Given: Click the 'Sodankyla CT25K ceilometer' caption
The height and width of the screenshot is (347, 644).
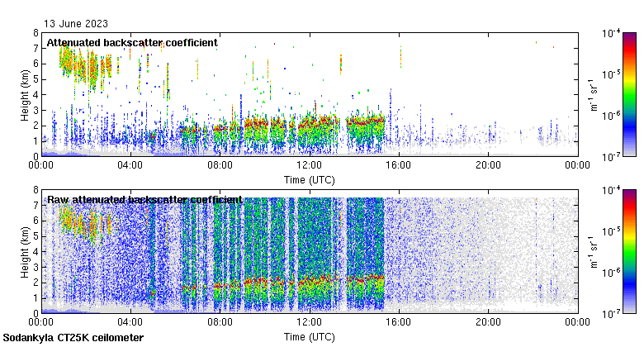Looking at the screenshot, I should pyautogui.click(x=73, y=338).
